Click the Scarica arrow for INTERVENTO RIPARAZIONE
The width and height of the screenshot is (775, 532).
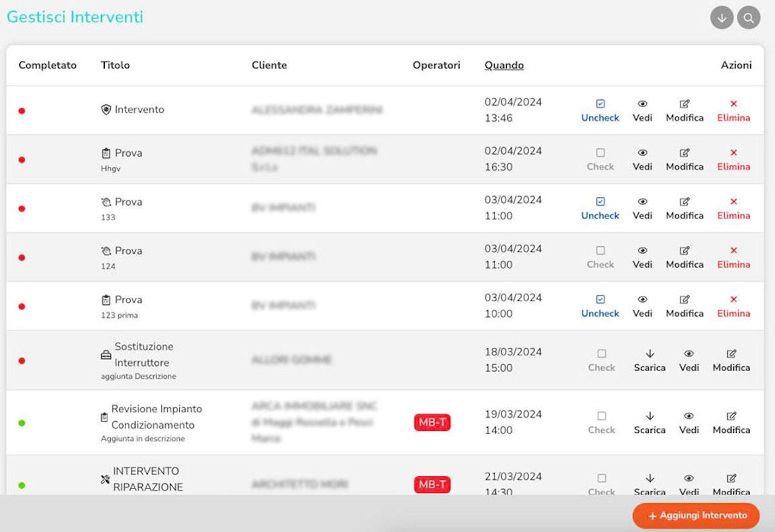point(650,479)
